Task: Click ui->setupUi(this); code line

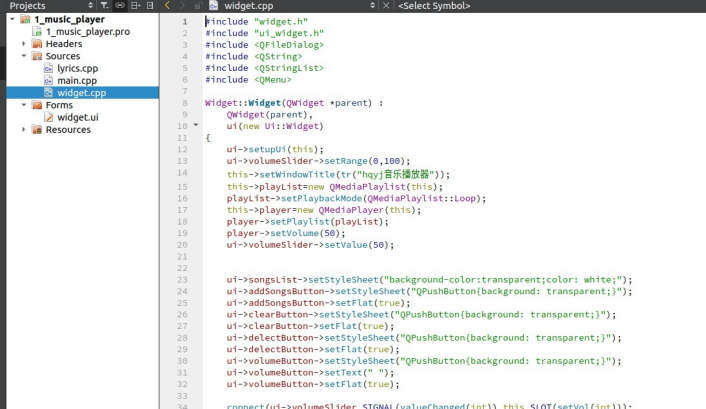Action: (x=275, y=150)
